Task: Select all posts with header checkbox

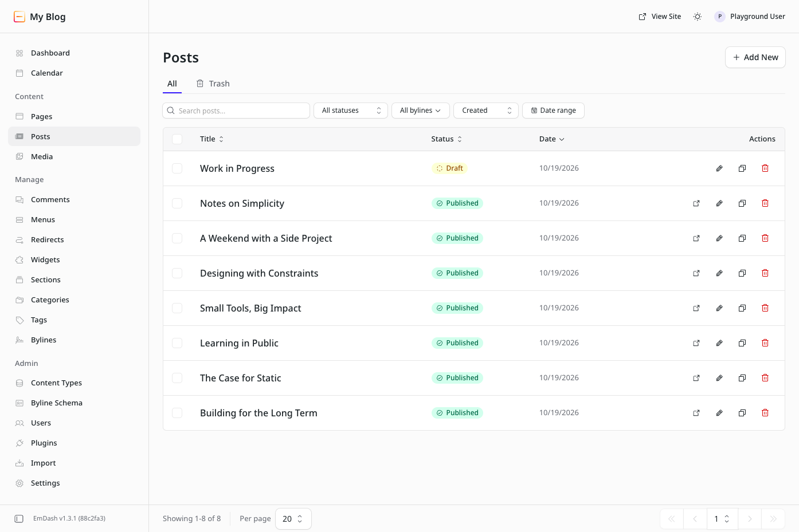Action: 177,139
